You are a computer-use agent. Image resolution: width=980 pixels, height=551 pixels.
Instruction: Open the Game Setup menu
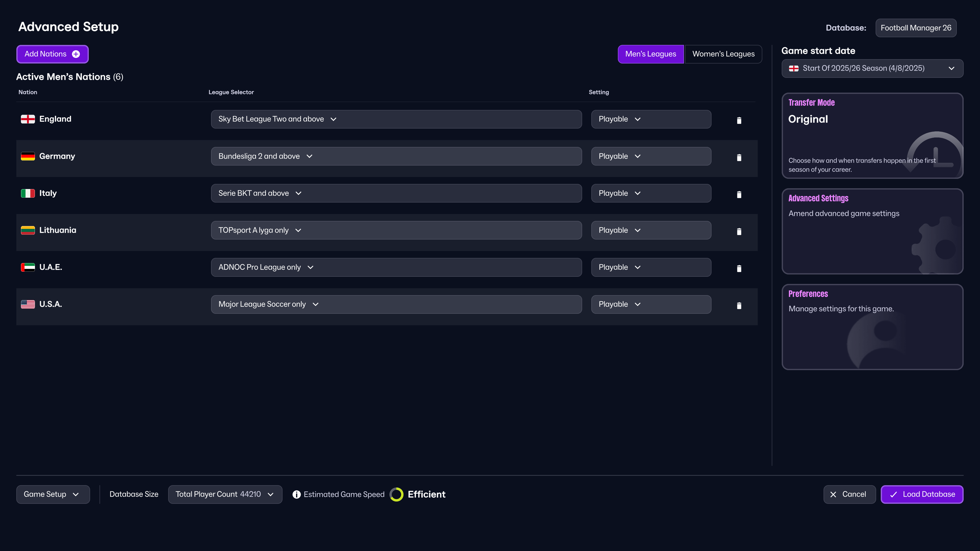[53, 494]
